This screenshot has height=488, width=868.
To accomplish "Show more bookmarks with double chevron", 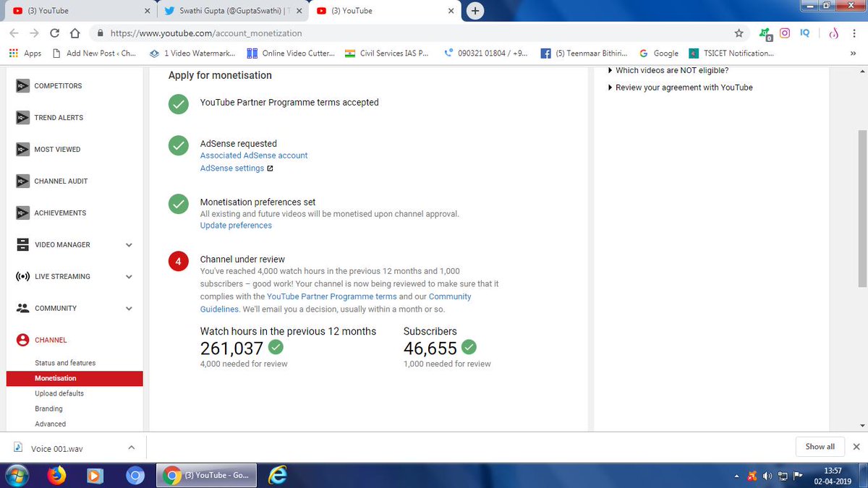I will pyautogui.click(x=853, y=53).
